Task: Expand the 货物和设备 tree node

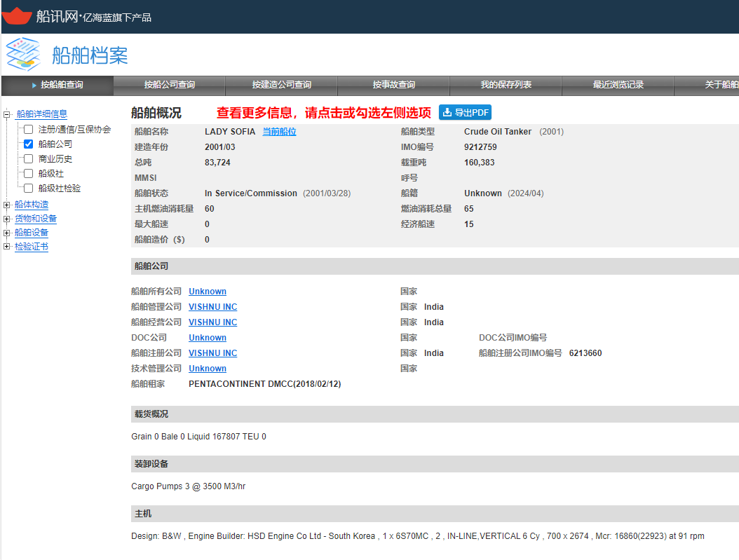Action: [x=6, y=219]
